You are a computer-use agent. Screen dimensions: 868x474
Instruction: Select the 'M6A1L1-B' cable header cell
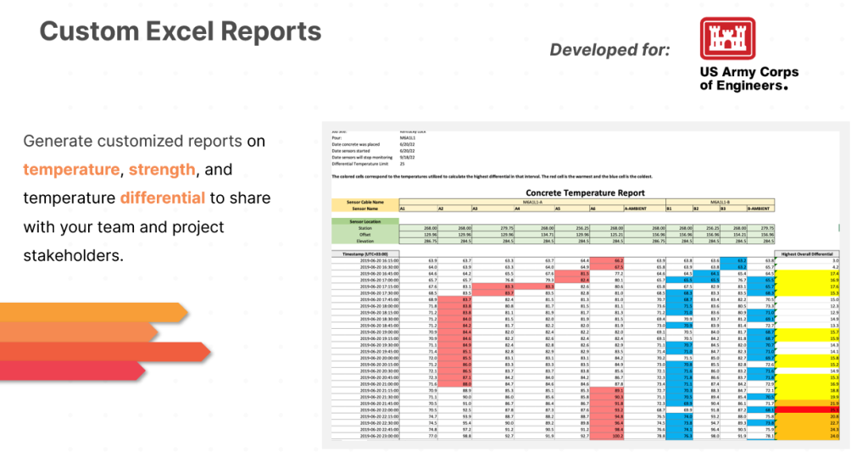[x=721, y=202]
